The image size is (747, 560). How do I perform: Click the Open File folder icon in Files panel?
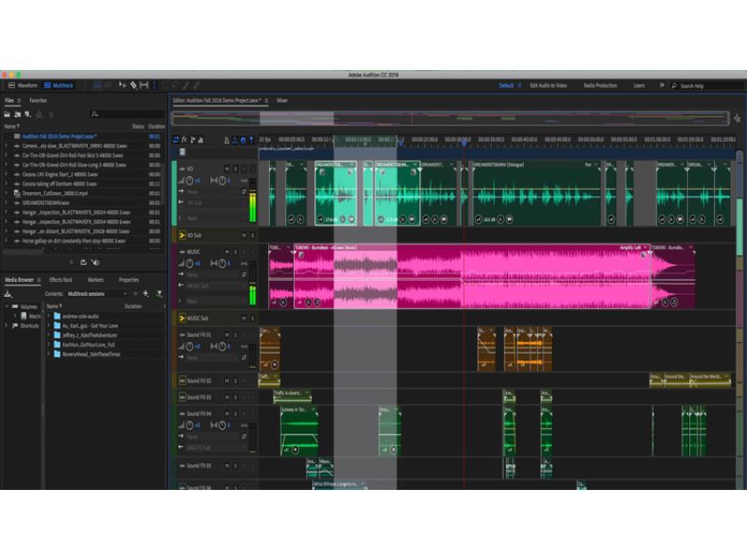tap(7, 114)
